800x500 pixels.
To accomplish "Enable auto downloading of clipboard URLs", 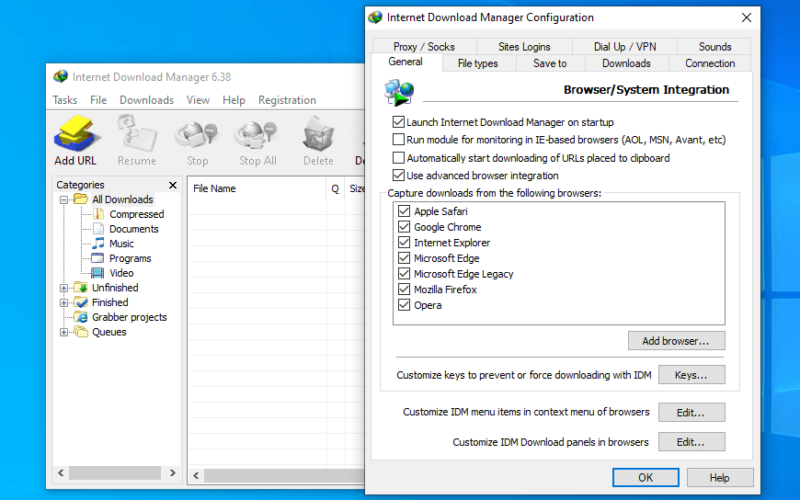I will click(398, 158).
